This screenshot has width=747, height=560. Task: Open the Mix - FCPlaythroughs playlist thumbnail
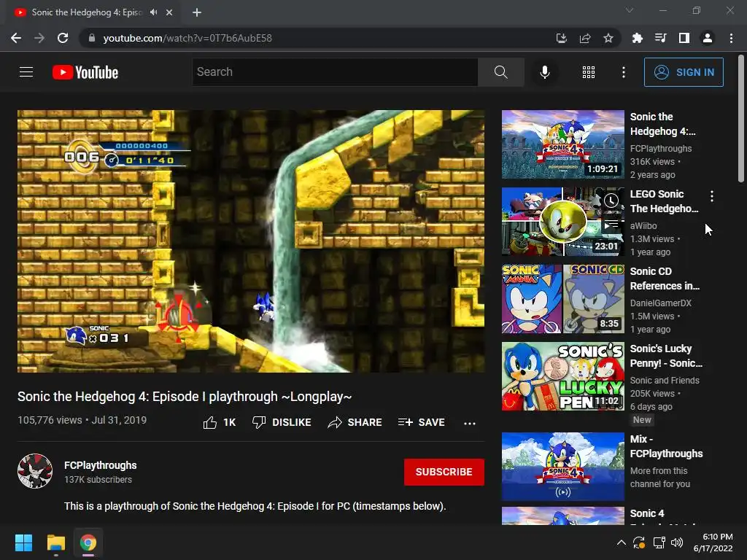562,467
